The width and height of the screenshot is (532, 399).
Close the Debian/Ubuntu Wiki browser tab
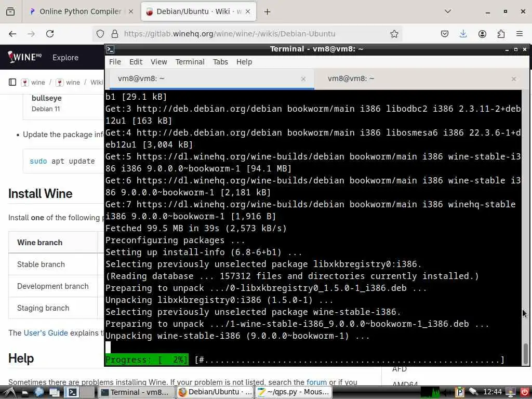248,11
